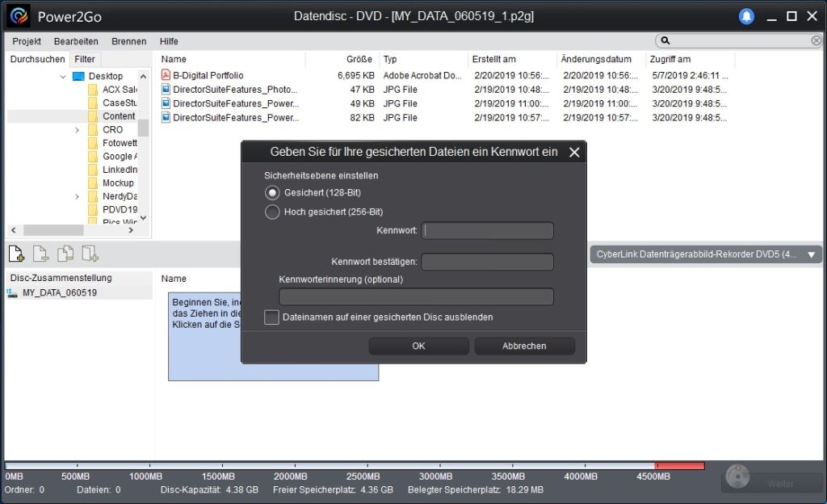Screen dimensions: 827x504
Task: Click the add files icon in disc toolbar
Action: point(16,254)
